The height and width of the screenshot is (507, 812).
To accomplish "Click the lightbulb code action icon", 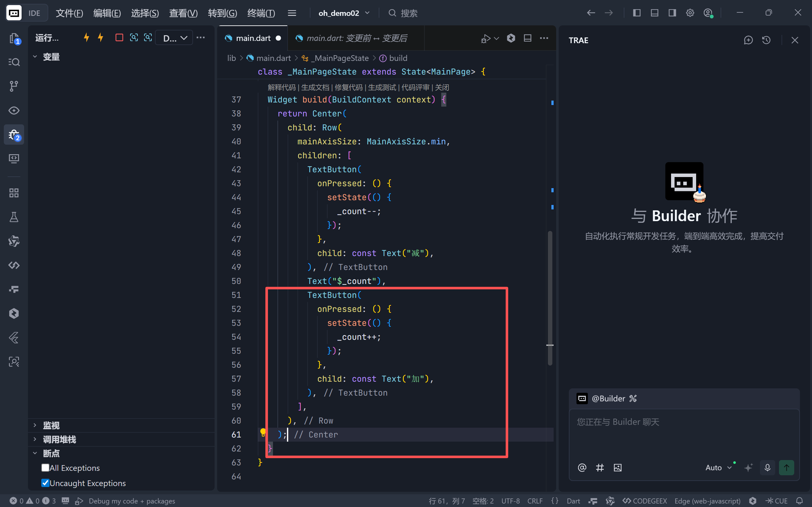I will point(263,432).
